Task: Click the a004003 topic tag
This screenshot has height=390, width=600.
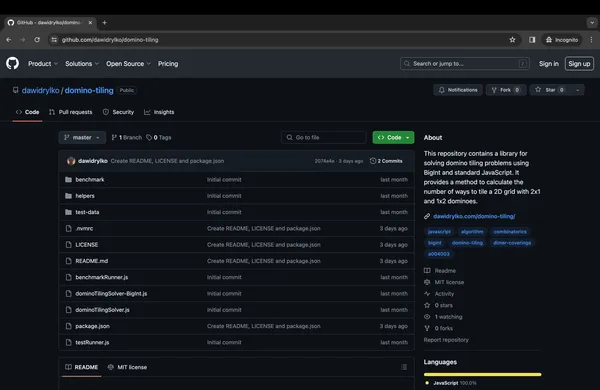Action: click(x=439, y=254)
